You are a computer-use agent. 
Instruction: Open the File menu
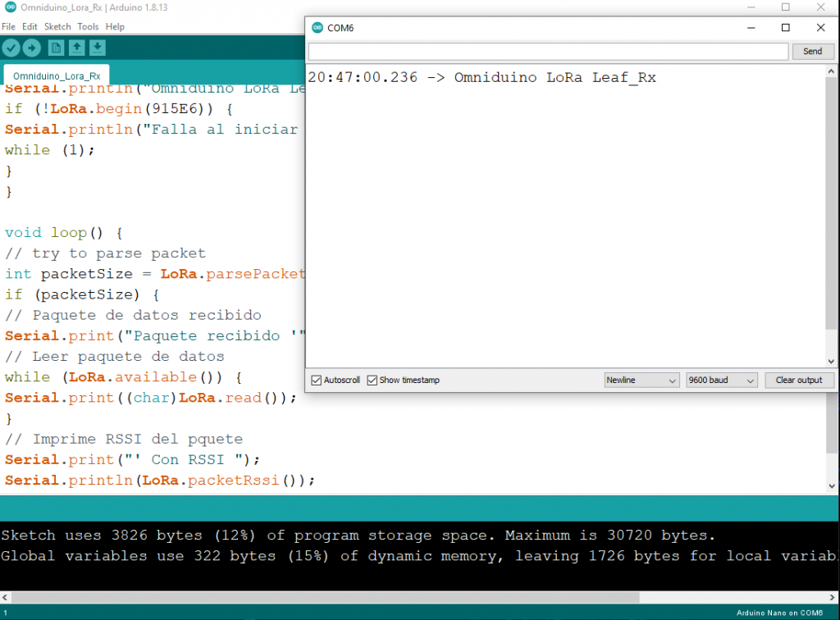click(x=8, y=27)
